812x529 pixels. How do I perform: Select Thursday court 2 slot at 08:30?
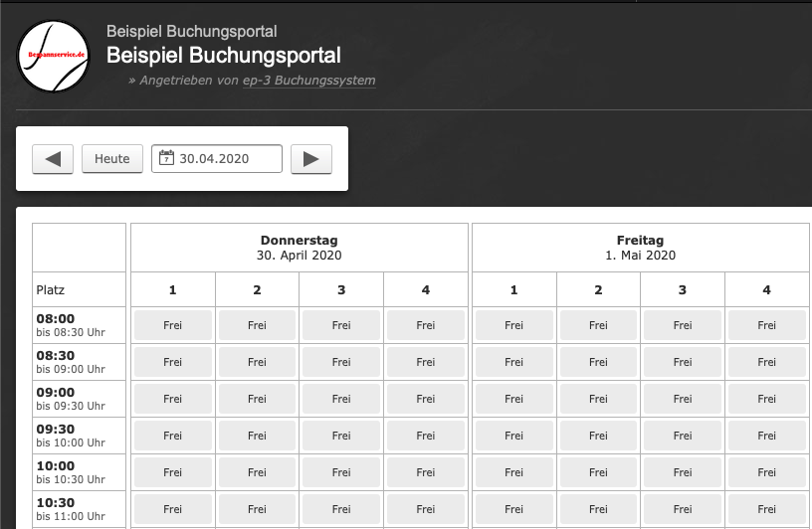point(257,362)
